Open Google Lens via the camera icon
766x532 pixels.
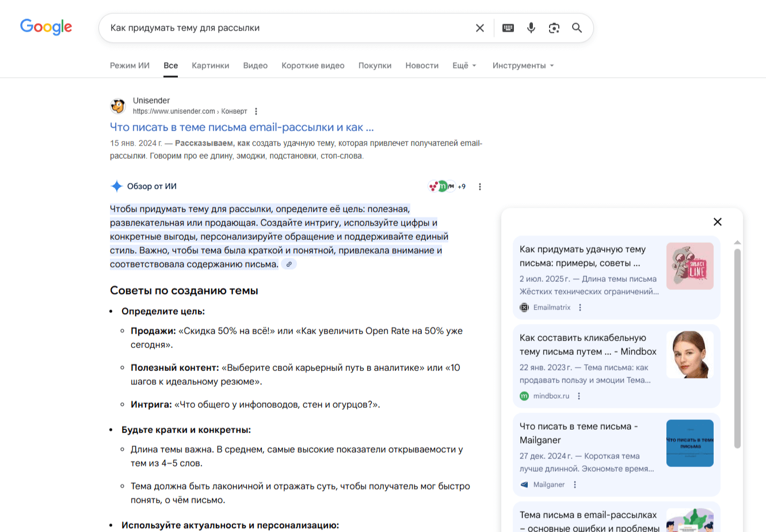tap(554, 27)
